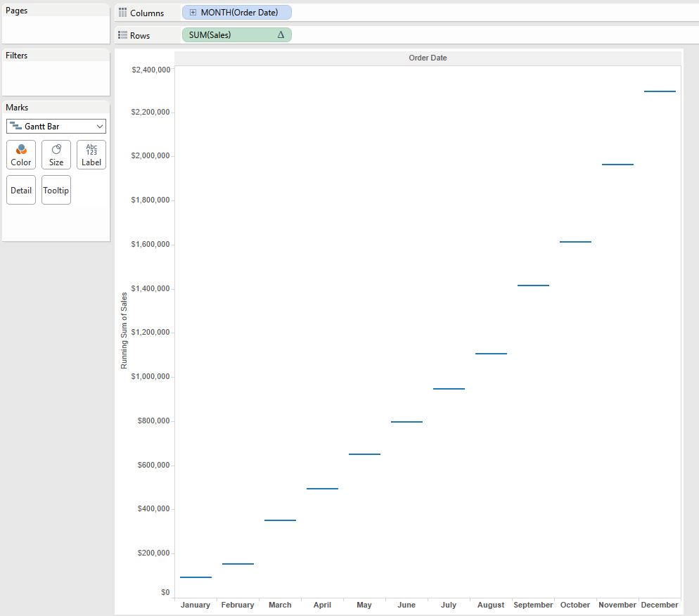Click the $2,000,000 axis tick label
The width and height of the screenshot is (699, 616).
coord(150,155)
